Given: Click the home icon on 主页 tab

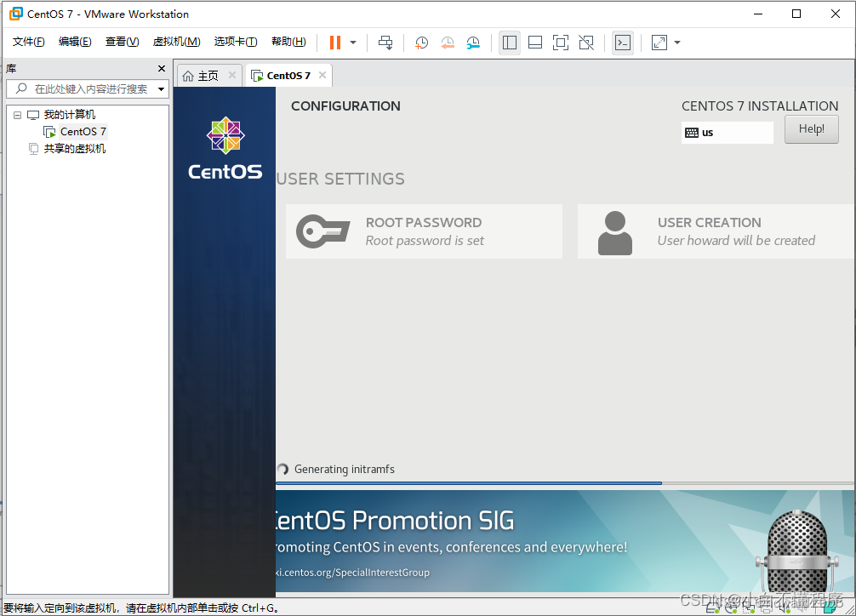Looking at the screenshot, I should [x=188, y=76].
